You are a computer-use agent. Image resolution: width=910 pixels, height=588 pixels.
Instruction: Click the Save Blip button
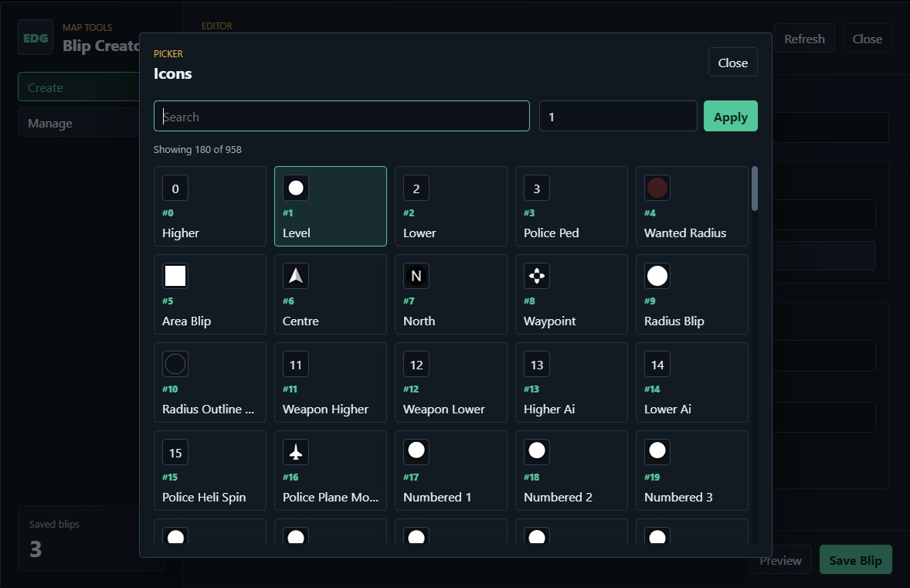(855, 559)
